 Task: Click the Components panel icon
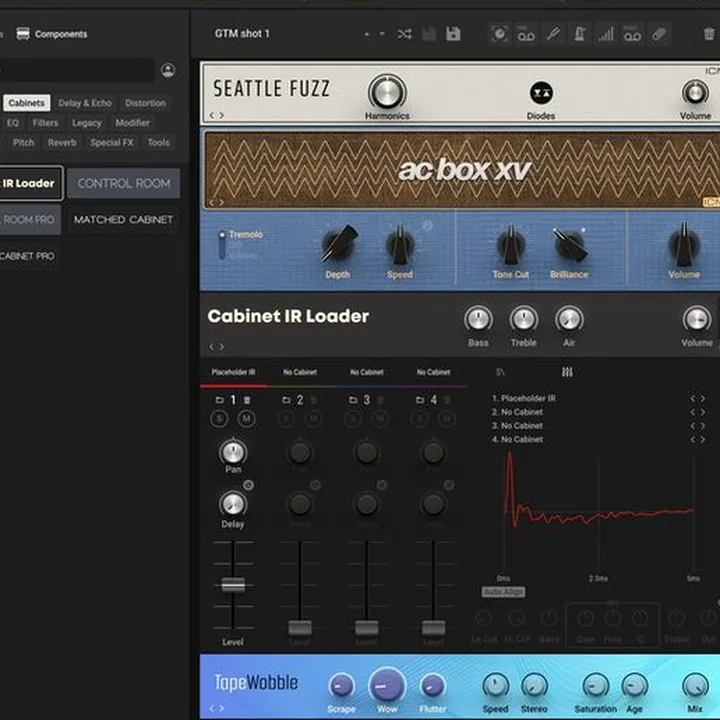click(x=22, y=34)
